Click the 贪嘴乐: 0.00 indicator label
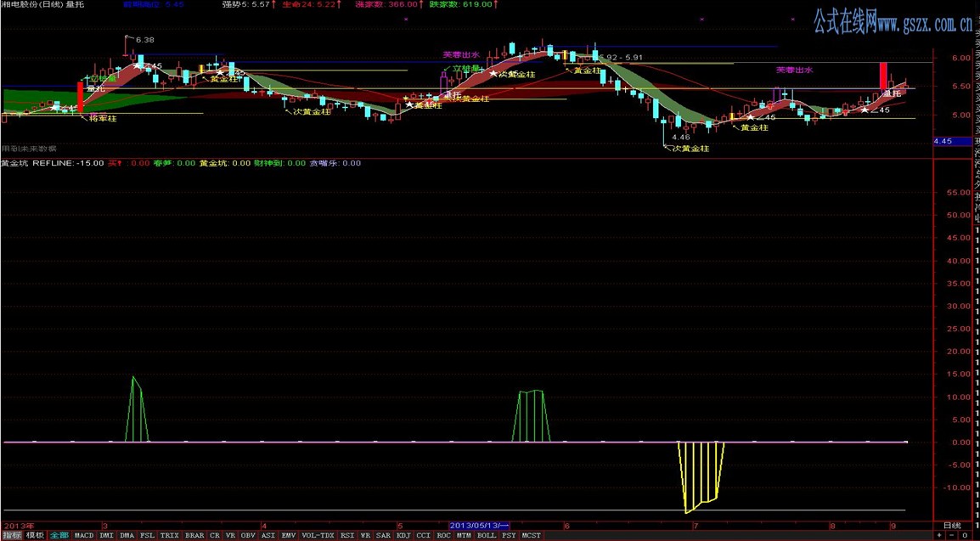Screen dimensions: 980x541 pyautogui.click(x=335, y=163)
